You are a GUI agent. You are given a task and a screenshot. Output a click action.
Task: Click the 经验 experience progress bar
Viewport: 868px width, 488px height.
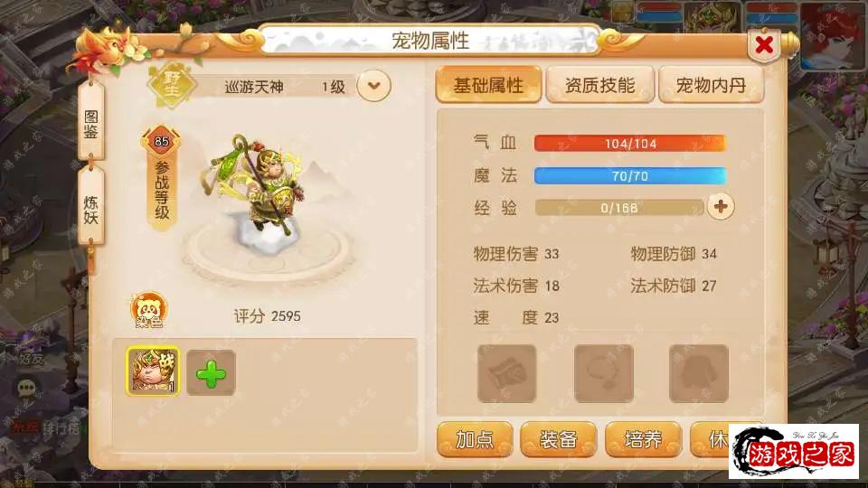click(618, 208)
